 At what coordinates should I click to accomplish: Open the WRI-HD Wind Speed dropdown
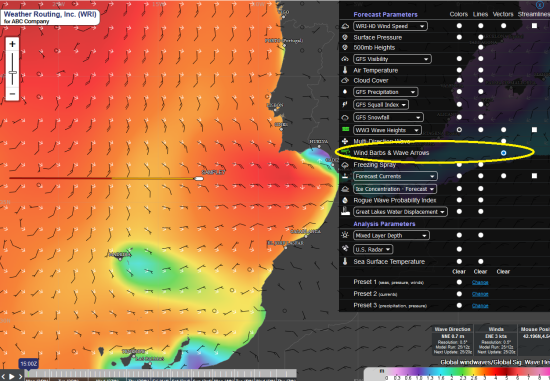[x=390, y=26]
